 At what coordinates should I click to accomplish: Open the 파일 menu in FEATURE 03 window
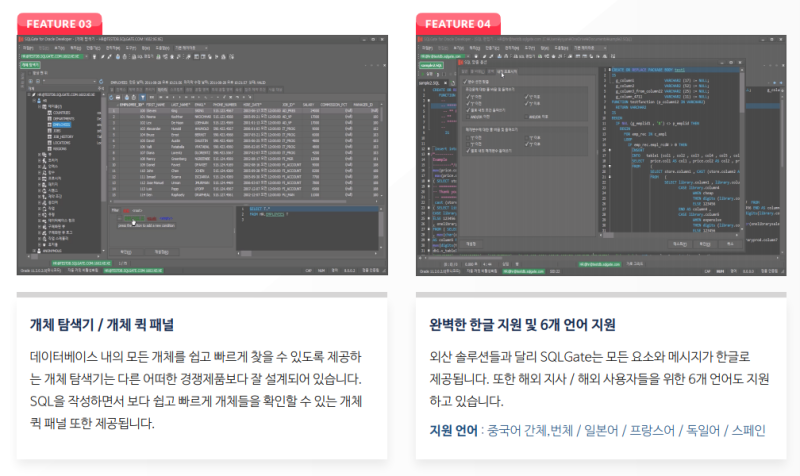coord(28,48)
